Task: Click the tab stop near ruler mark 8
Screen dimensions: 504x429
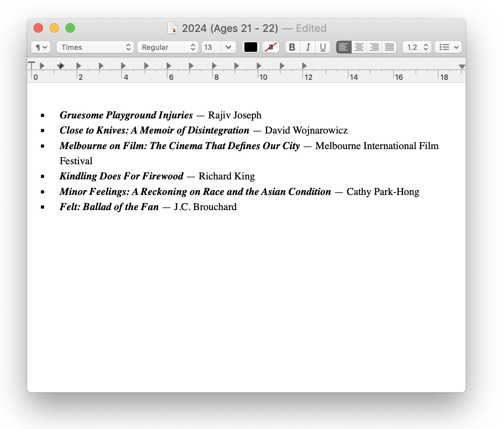Action: tap(214, 66)
